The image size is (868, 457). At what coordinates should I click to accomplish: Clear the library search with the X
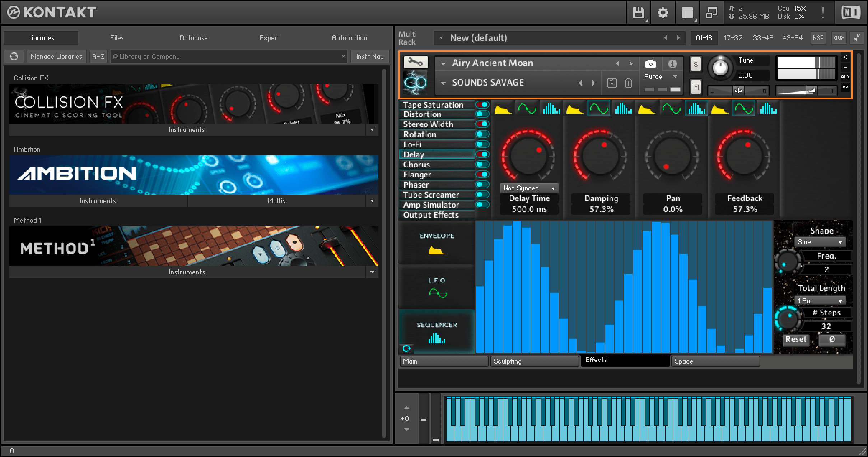pos(343,56)
